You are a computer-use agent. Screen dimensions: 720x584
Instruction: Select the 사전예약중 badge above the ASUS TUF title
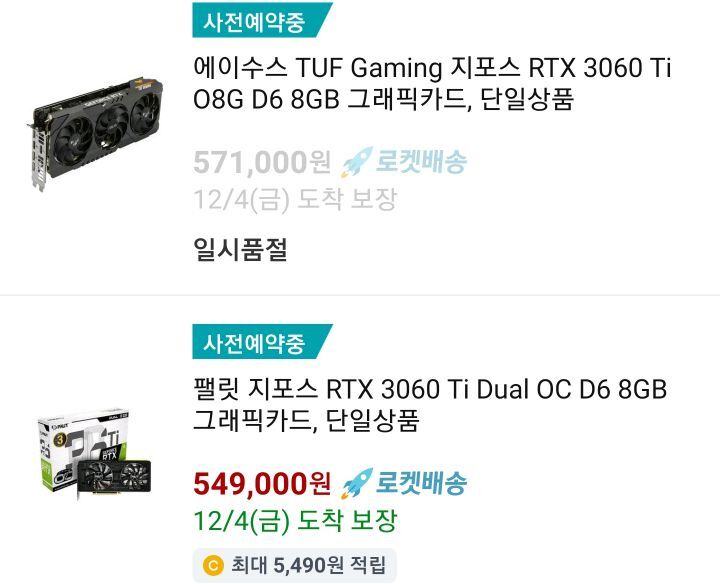[262, 20]
